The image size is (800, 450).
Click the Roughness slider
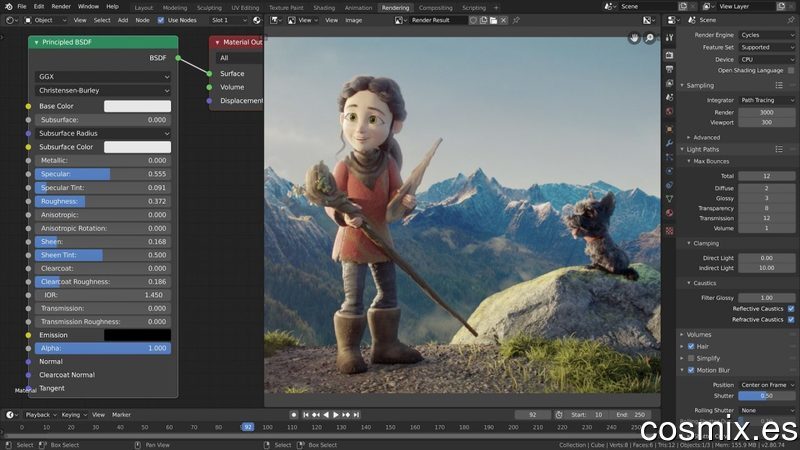coord(103,201)
